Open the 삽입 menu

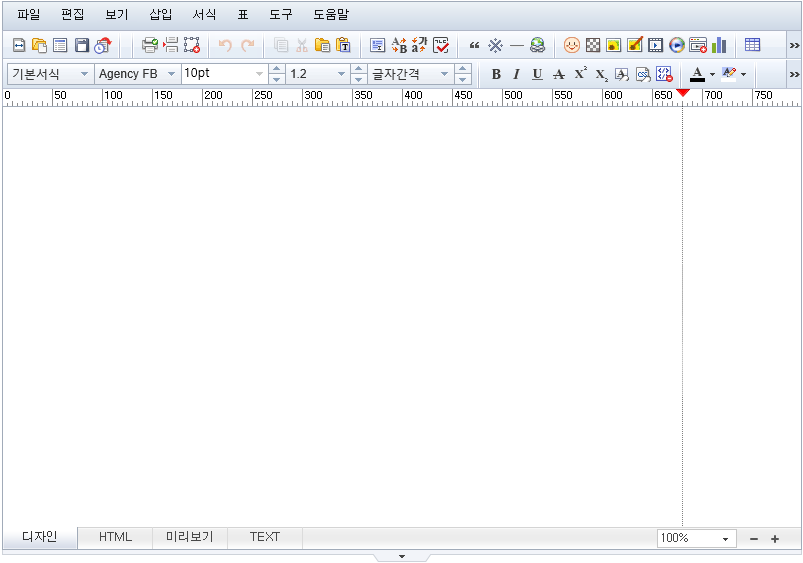coord(160,15)
